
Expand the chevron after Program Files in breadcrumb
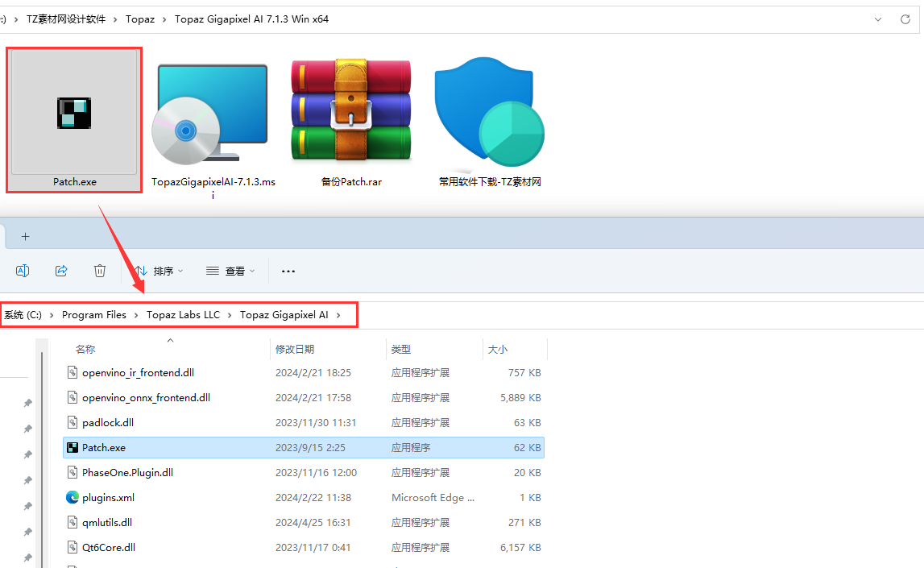[136, 315]
